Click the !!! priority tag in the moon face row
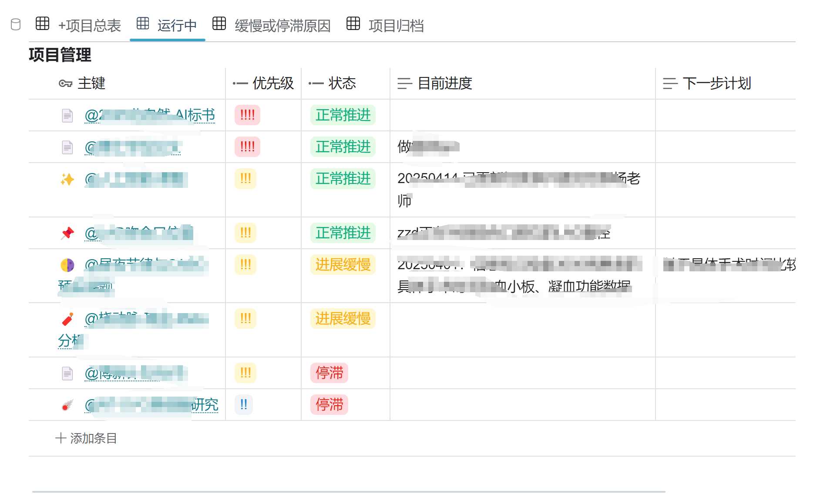 tap(245, 265)
